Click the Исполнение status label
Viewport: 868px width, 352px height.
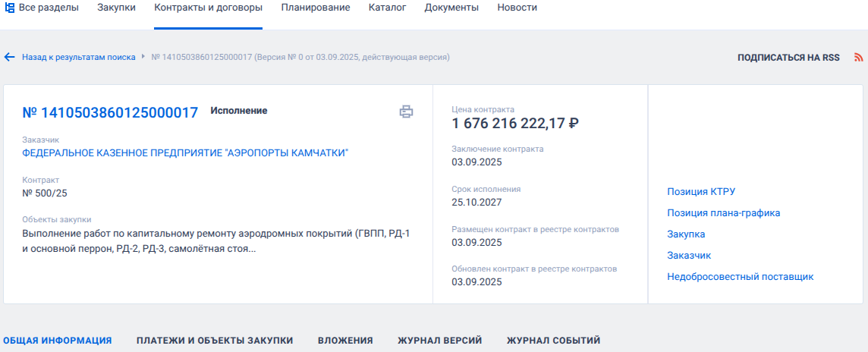coord(238,111)
